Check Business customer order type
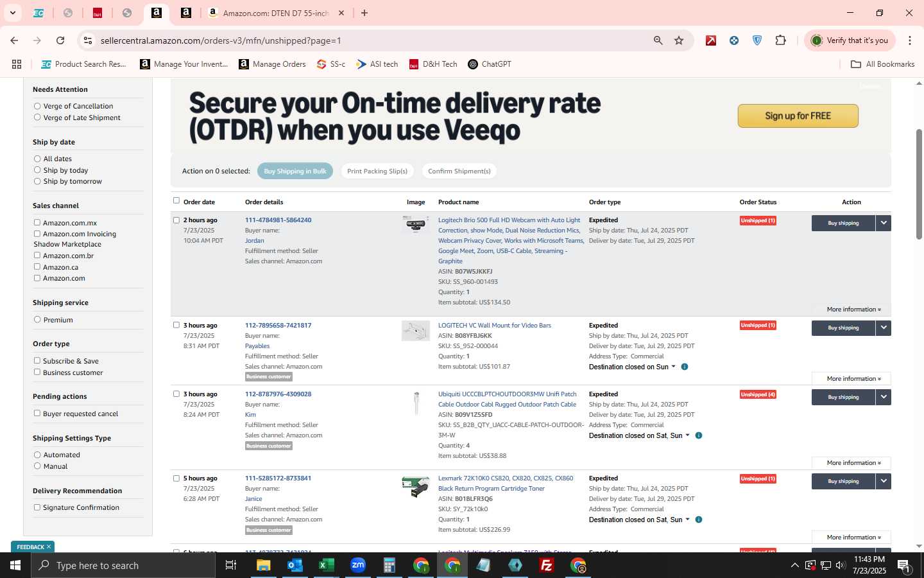The image size is (924, 578). pos(37,372)
